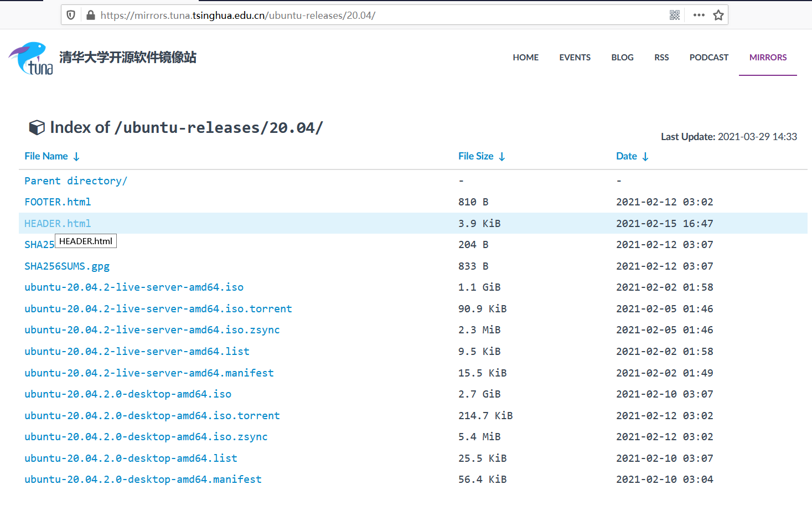The height and width of the screenshot is (505, 812).
Task: Click the Date column header
Action: click(627, 156)
